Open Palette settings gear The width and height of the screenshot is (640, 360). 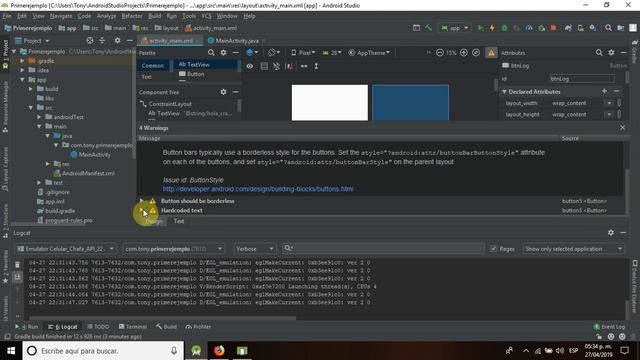(x=223, y=53)
